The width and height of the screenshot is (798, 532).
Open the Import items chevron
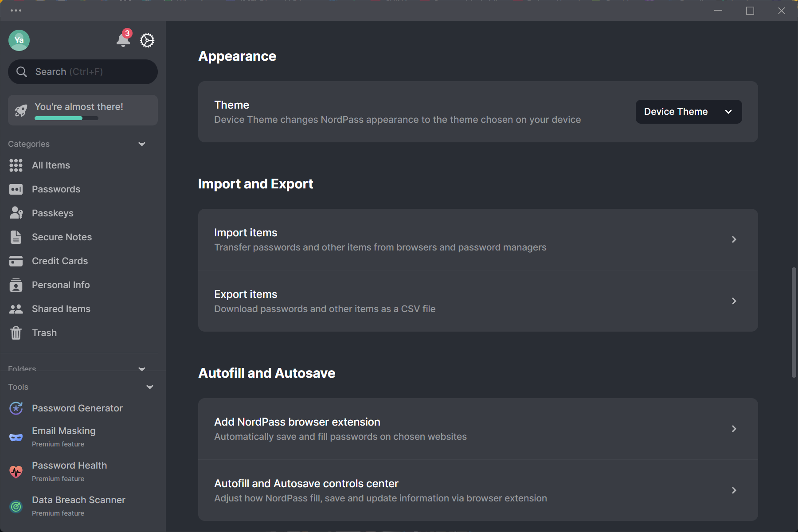(x=734, y=239)
